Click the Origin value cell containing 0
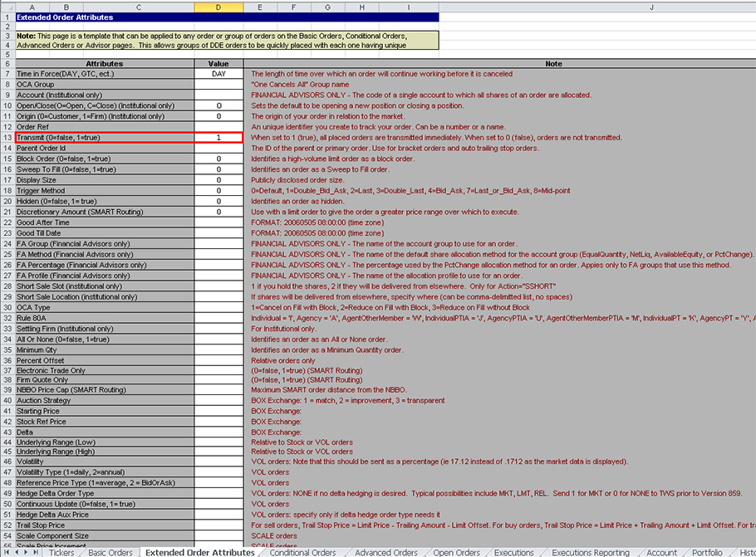 (x=218, y=116)
